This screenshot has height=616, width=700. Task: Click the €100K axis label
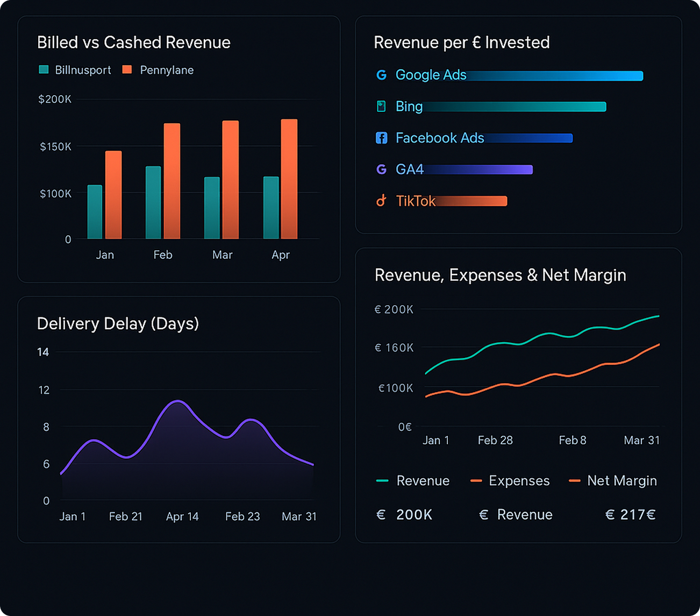coord(396,388)
